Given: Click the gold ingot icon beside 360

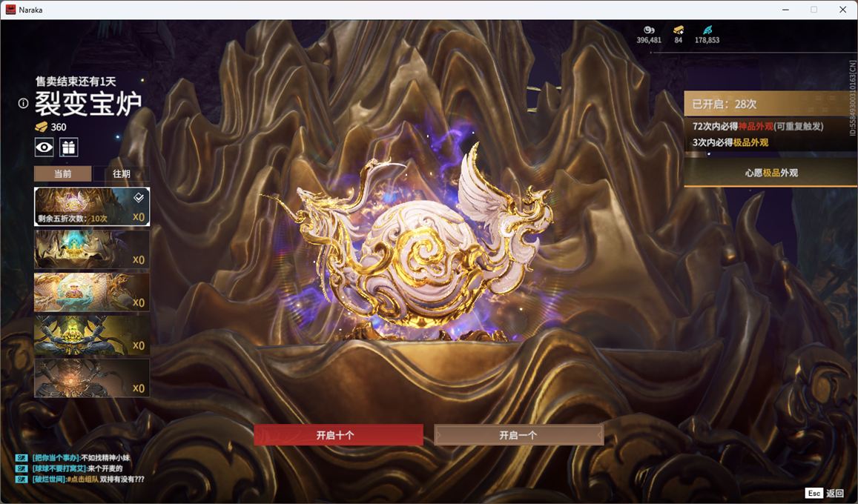Looking at the screenshot, I should click(41, 127).
